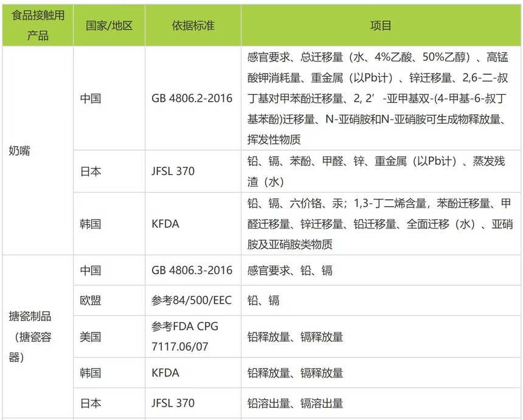The width and height of the screenshot is (523, 420).
Task: Click "中国" in the 奶嘴 section
Action: click(91, 98)
